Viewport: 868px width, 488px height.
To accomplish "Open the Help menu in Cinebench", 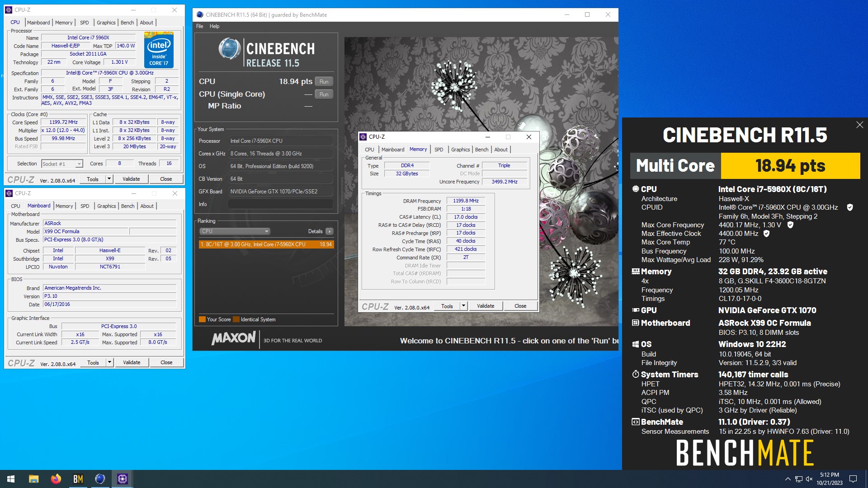I will pos(214,26).
